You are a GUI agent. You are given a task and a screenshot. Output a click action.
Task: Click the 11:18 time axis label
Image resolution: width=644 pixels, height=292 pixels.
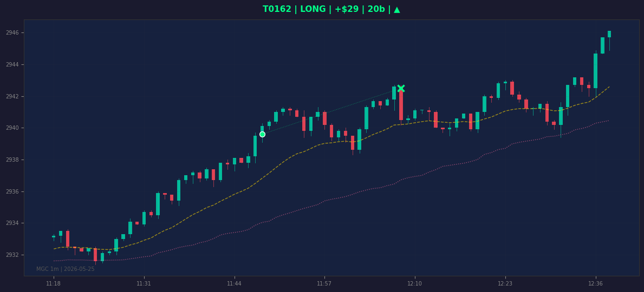pyautogui.click(x=54, y=283)
